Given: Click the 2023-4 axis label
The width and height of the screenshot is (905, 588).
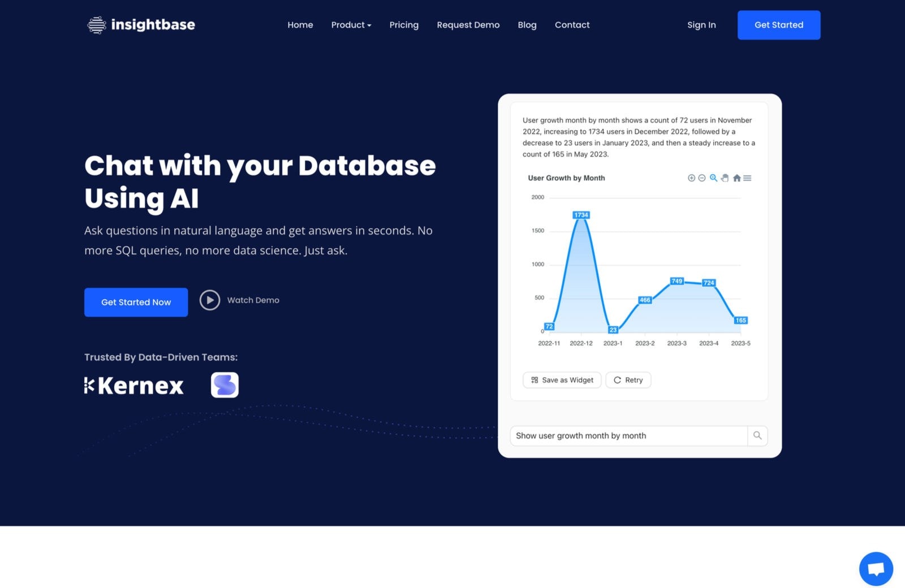Looking at the screenshot, I should tap(709, 343).
